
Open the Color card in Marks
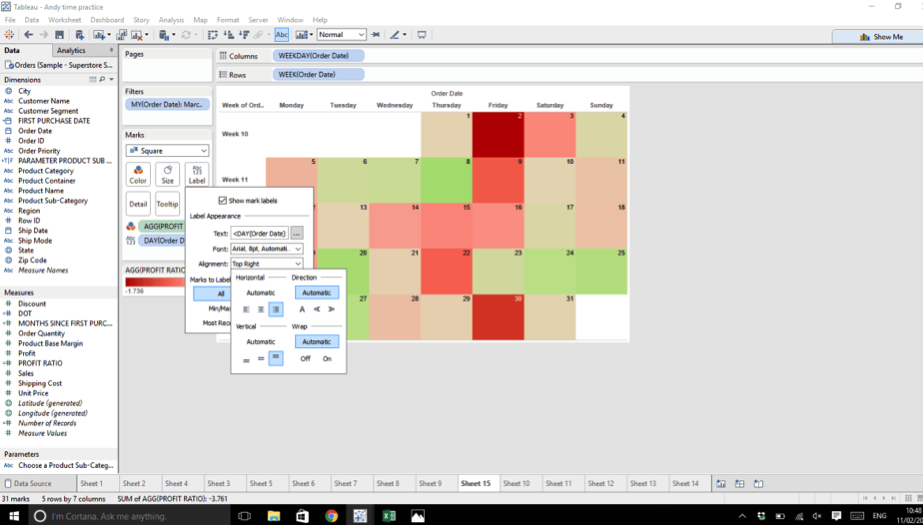click(x=138, y=174)
